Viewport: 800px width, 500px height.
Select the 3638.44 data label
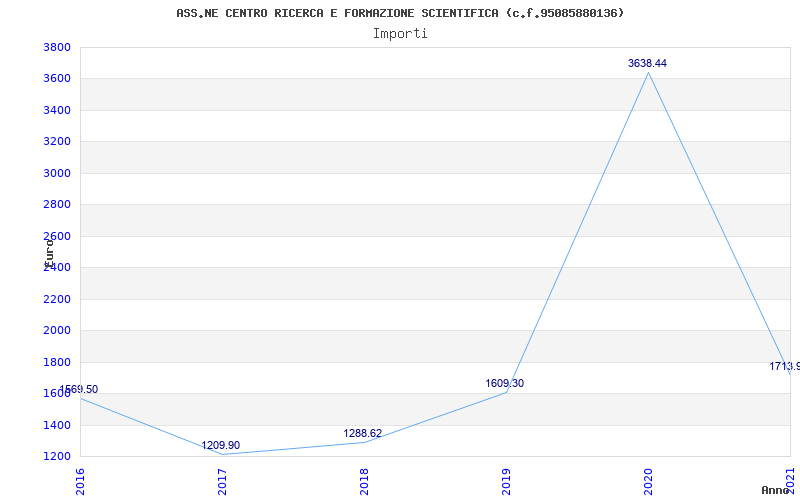[647, 63]
